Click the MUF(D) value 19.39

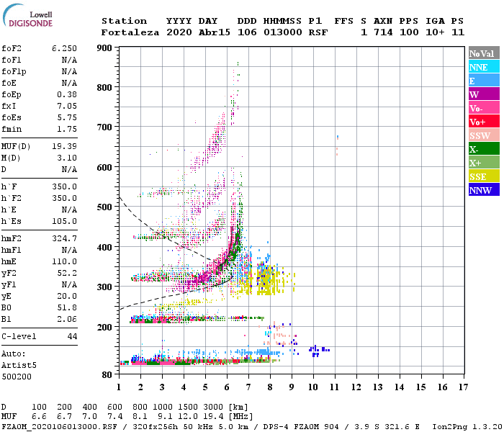point(64,147)
